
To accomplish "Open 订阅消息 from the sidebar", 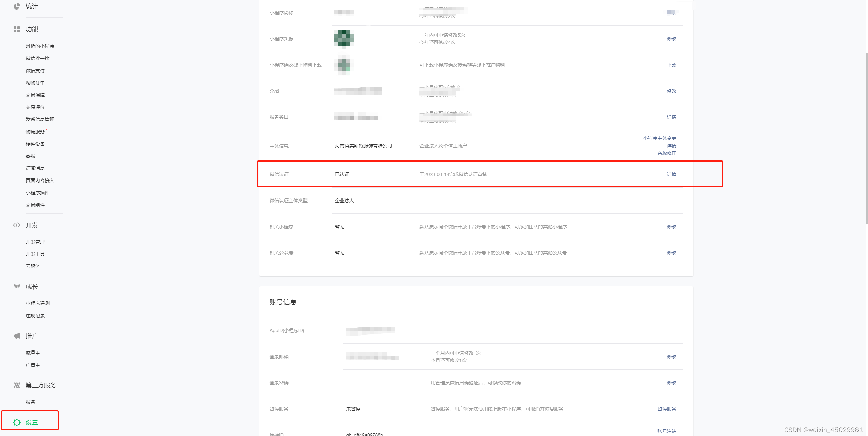I will [35, 168].
